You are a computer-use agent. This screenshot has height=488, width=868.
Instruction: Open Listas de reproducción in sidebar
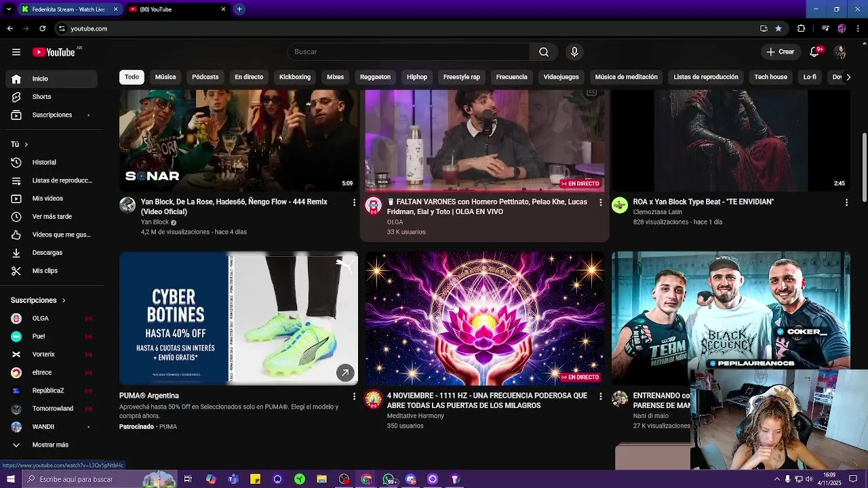51,181
